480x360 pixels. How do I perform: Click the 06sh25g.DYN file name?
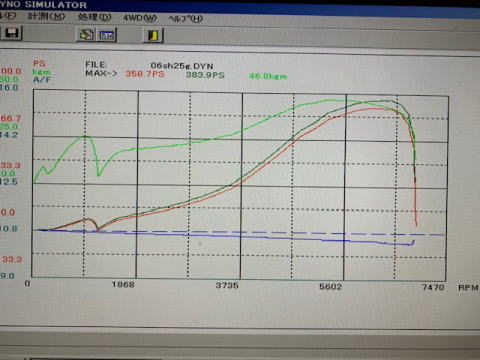coord(182,66)
